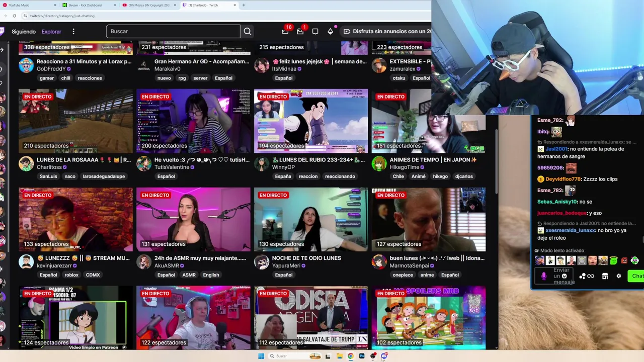Open the emote picker smiley in chat box

tap(564, 276)
